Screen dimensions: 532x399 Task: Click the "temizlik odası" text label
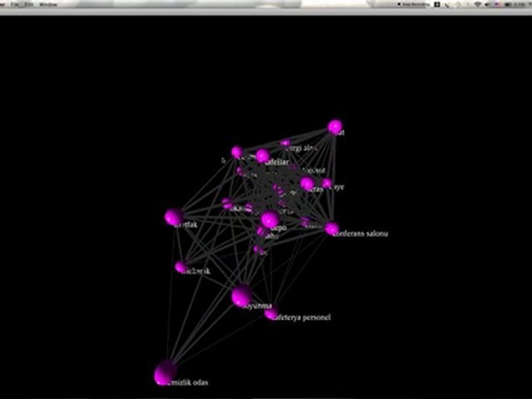pos(188,382)
